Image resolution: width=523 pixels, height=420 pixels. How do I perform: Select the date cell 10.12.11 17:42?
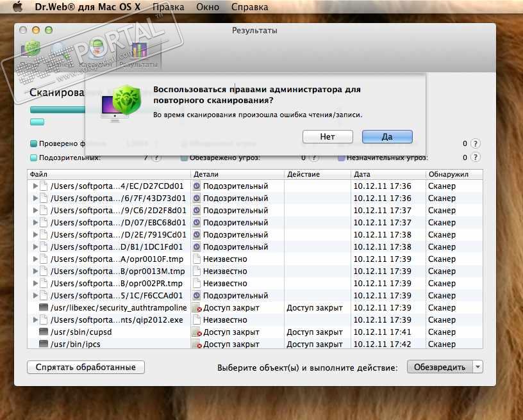point(382,344)
